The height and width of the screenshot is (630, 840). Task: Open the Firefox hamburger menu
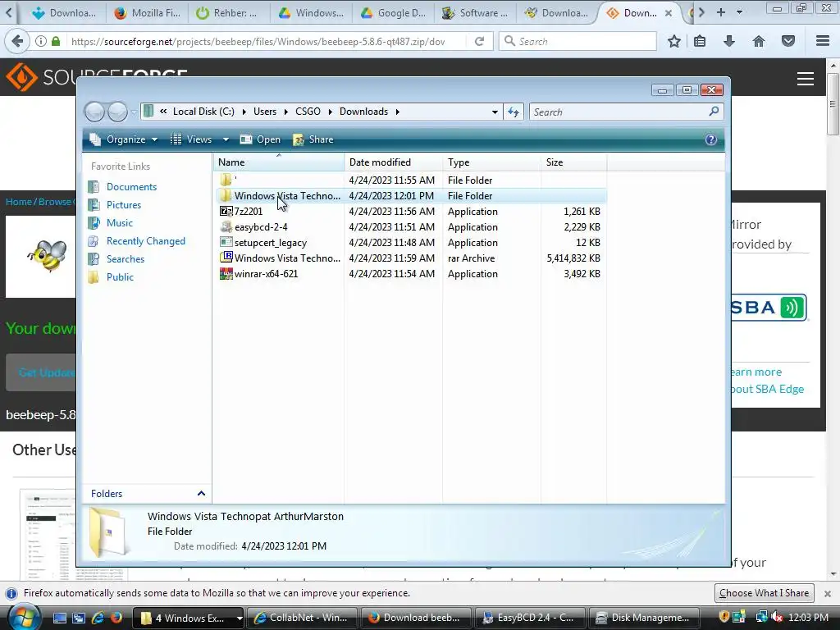(822, 41)
